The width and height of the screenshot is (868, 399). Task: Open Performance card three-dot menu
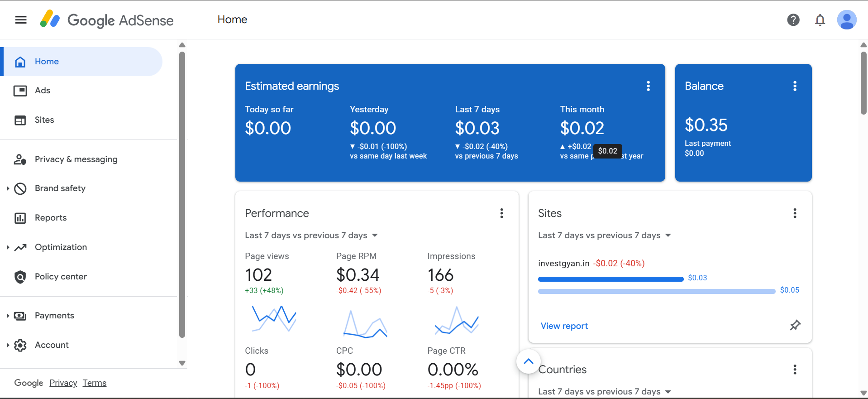coord(501,213)
